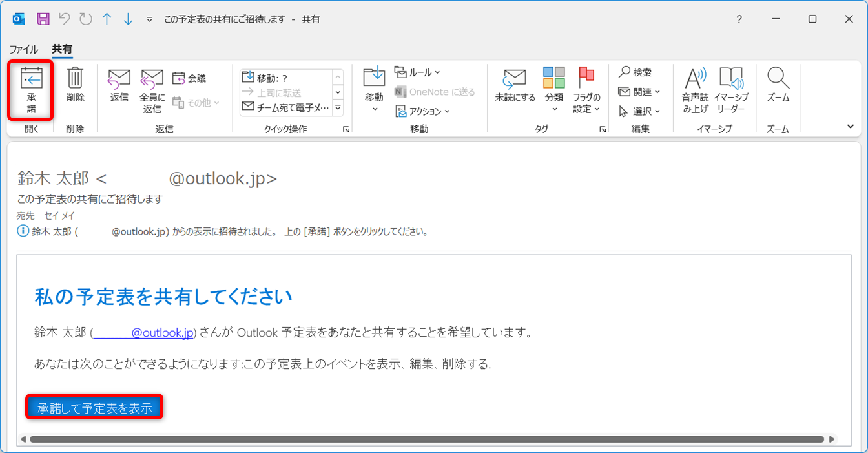Collapse the ribbon with the chevron
868x453 pixels.
click(x=851, y=127)
